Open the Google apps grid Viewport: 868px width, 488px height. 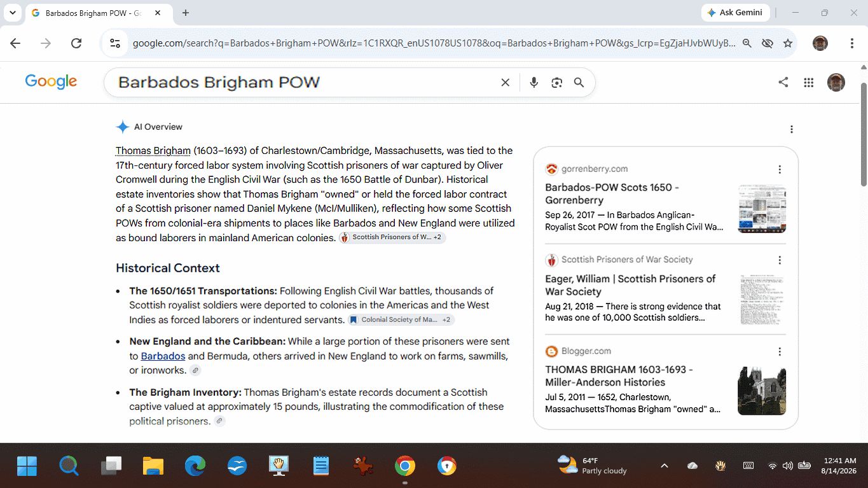[809, 82]
